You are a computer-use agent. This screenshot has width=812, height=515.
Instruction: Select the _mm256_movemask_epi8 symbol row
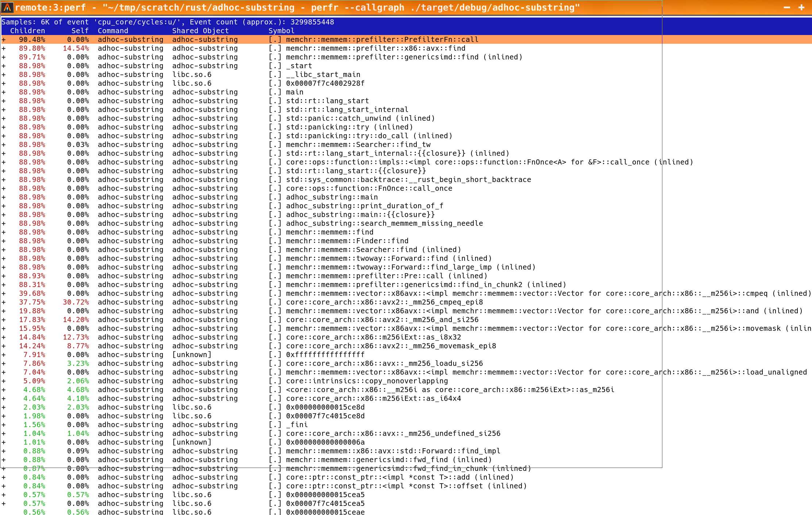390,346
